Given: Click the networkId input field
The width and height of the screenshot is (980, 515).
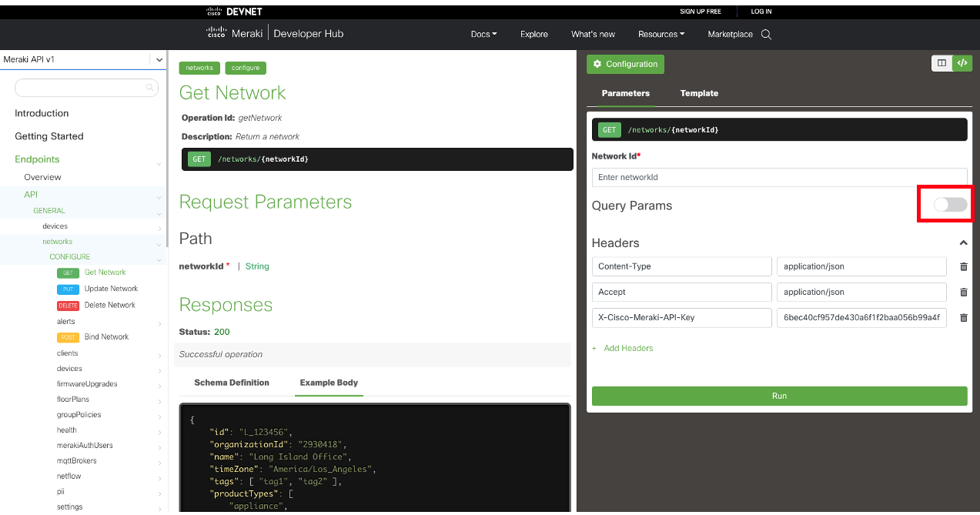Looking at the screenshot, I should coord(779,177).
